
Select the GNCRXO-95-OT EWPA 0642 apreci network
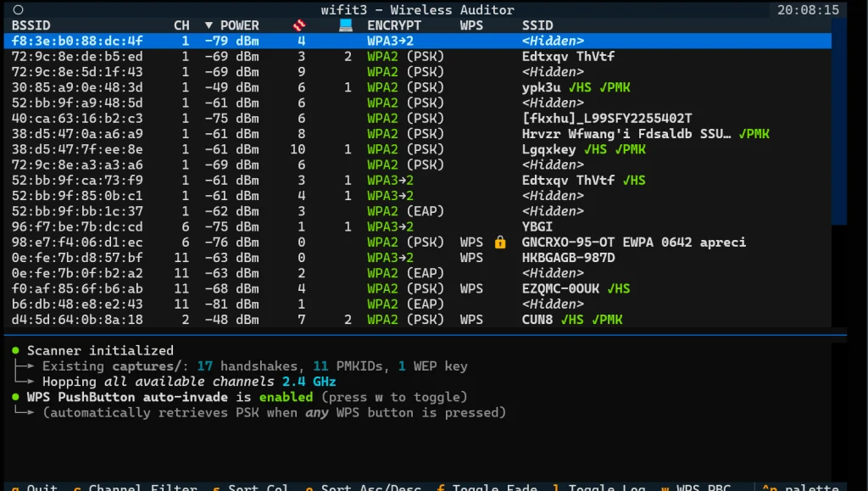[x=634, y=243]
